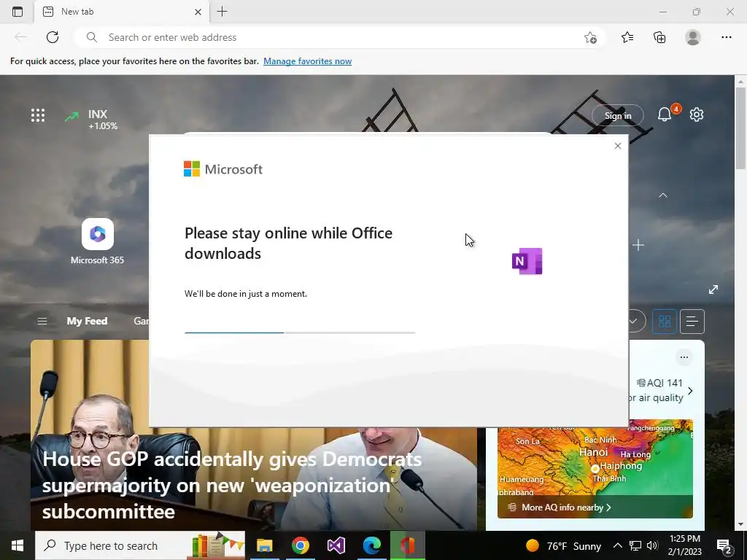Close the Office download dialog

pos(618,146)
